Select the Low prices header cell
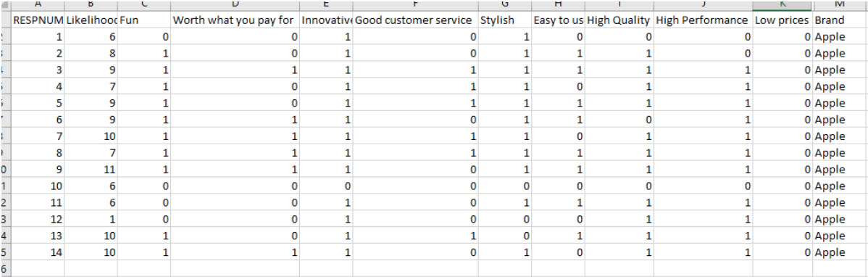This screenshot has height=277, width=868. pos(783,20)
